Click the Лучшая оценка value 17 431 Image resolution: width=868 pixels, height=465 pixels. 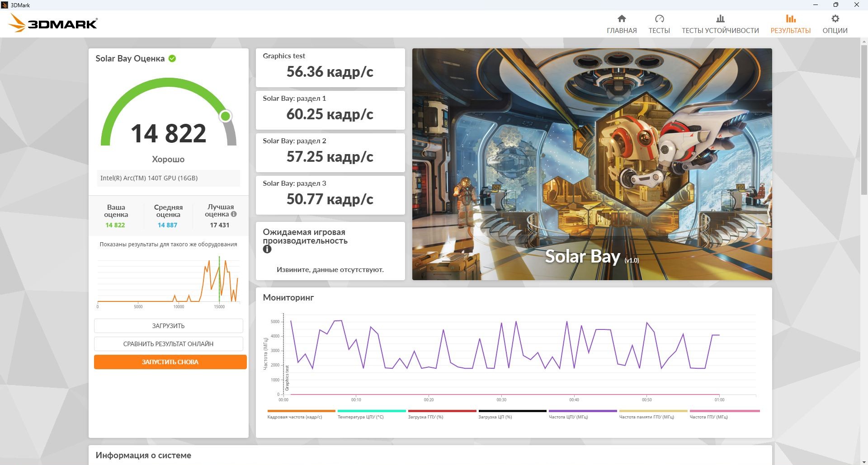tap(220, 225)
